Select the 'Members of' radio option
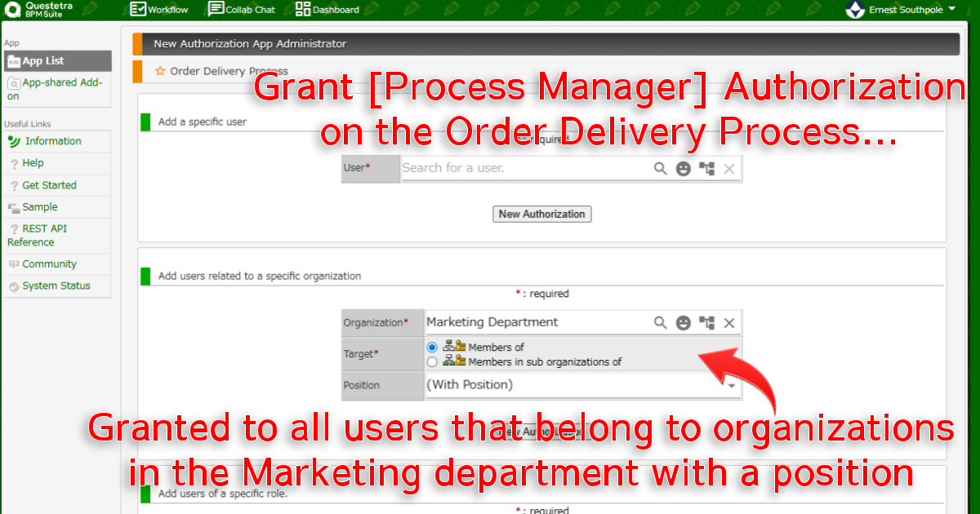The width and height of the screenshot is (980, 514). point(433,348)
